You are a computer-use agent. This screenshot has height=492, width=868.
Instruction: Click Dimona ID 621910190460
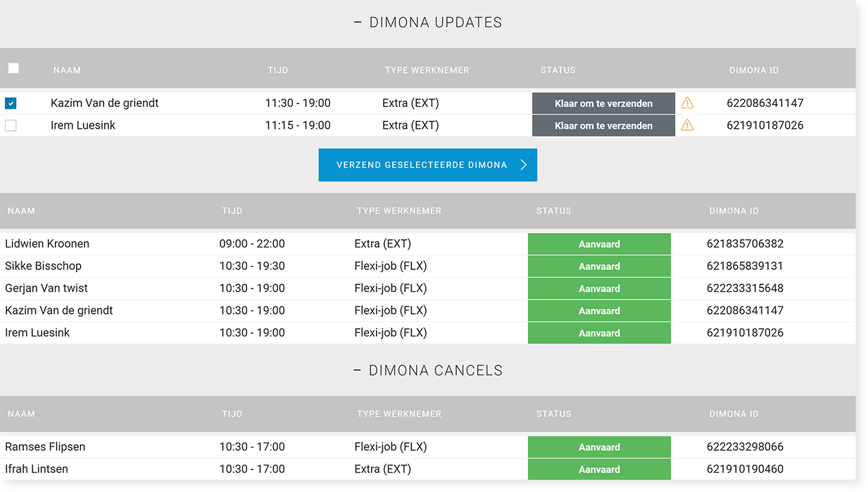[x=745, y=469]
